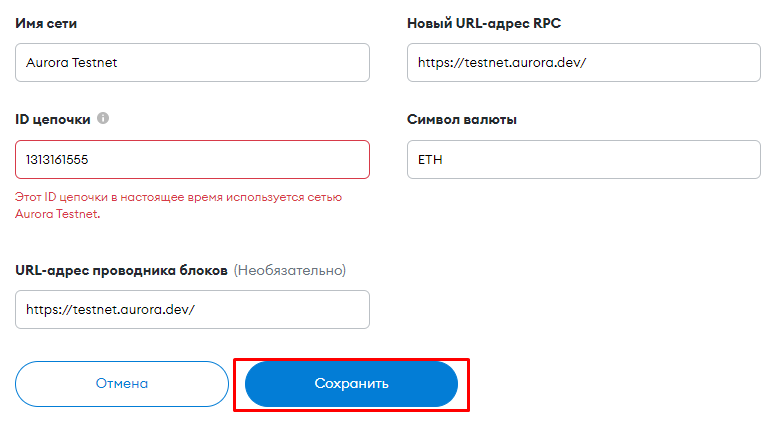Focus the block explorer URL input field
The image size is (775, 421).
tap(192, 309)
